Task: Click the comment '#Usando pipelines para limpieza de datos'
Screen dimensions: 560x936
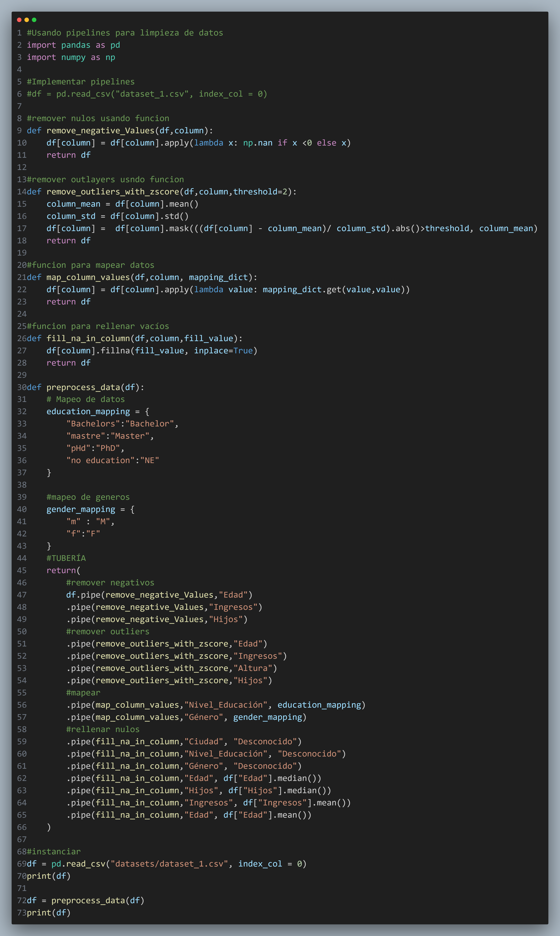Action: click(125, 33)
